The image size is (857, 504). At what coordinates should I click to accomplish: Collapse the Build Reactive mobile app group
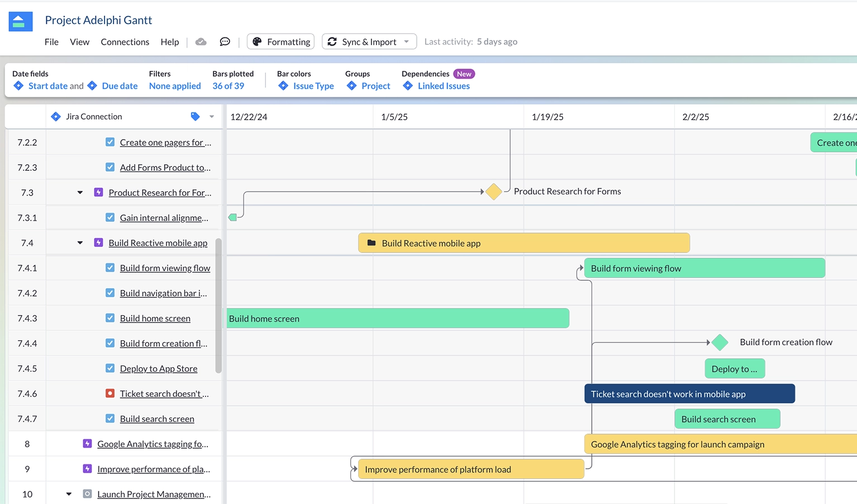[80, 243]
